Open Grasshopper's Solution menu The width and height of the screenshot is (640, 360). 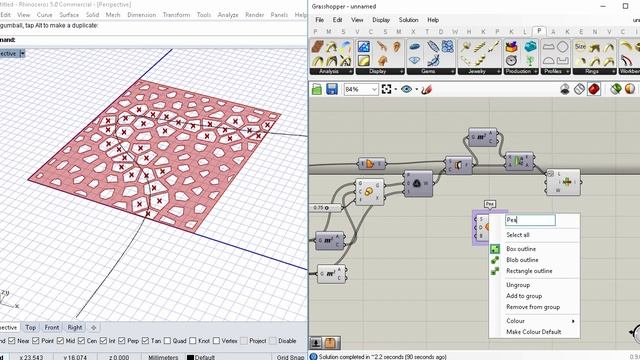pyautogui.click(x=408, y=20)
